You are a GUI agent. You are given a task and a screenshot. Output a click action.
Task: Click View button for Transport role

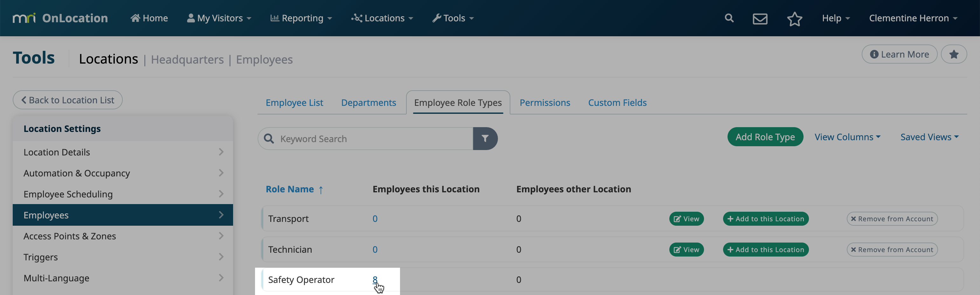[686, 219]
